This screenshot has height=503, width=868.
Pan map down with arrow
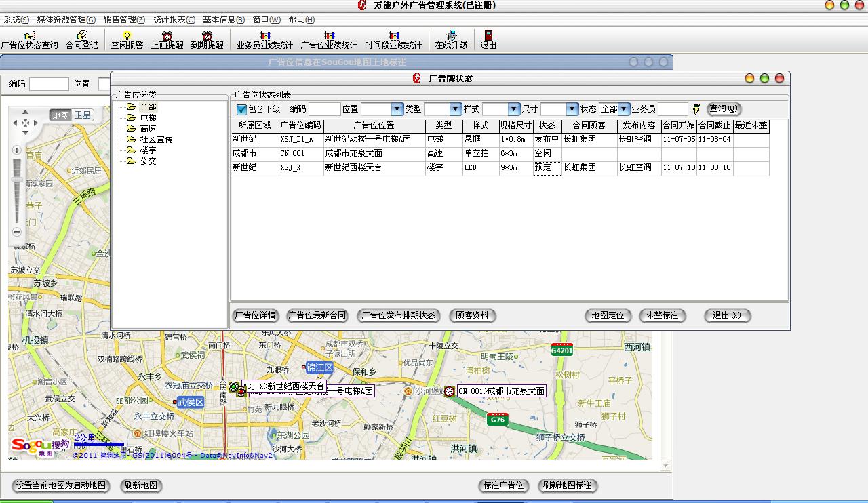pyautogui.click(x=26, y=133)
